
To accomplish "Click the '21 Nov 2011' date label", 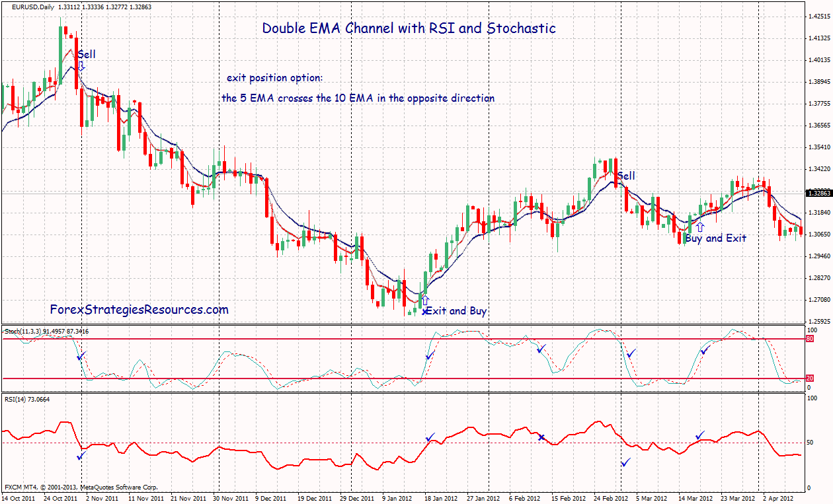I will [x=189, y=498].
